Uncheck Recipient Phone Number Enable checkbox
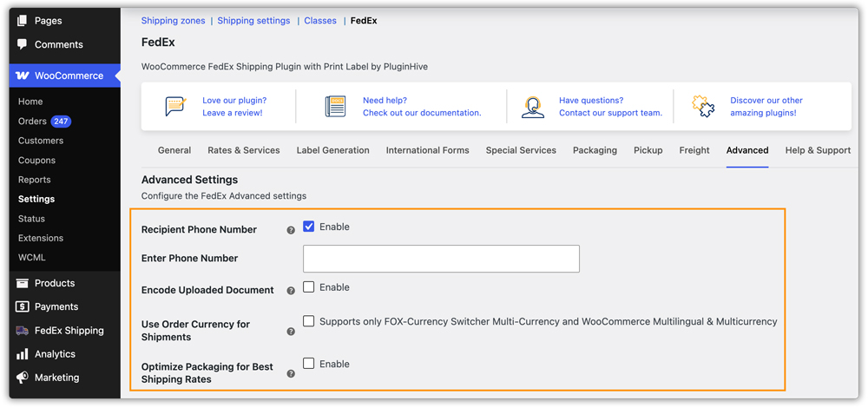The width and height of the screenshot is (868, 408). [x=308, y=227]
